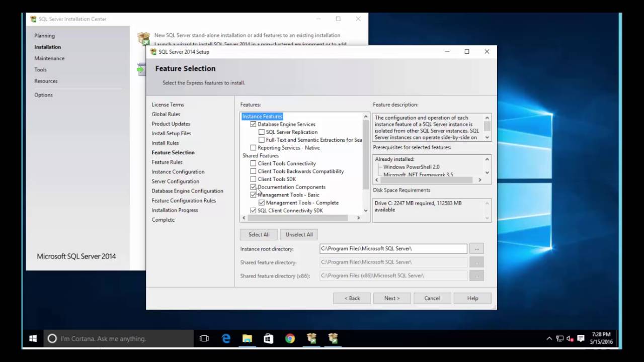Show hidden system tray icons
This screenshot has height=362, width=644.
[x=549, y=338]
